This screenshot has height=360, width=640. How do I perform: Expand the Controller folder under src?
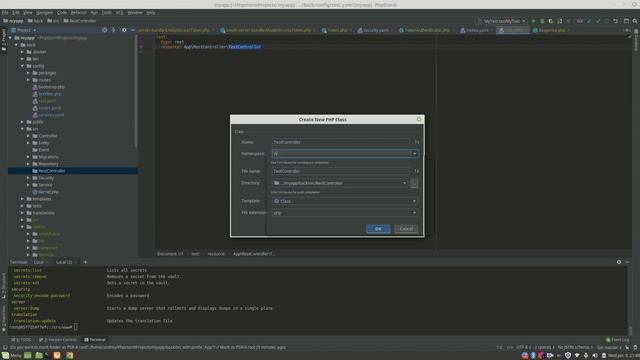coord(29,136)
